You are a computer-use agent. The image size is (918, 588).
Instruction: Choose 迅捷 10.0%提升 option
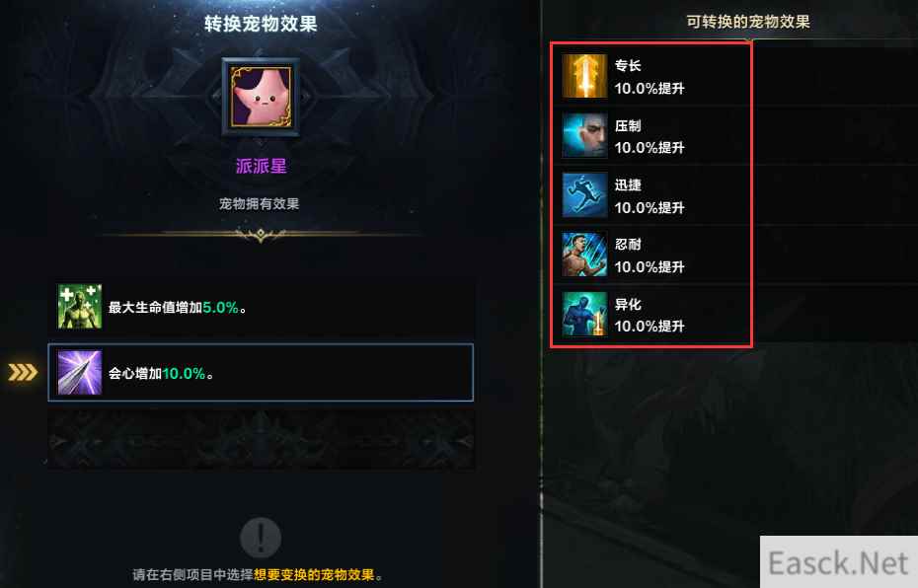tap(651, 195)
